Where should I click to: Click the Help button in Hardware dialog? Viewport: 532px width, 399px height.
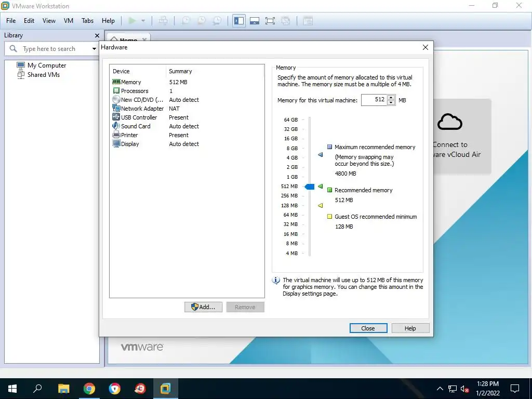pos(410,328)
